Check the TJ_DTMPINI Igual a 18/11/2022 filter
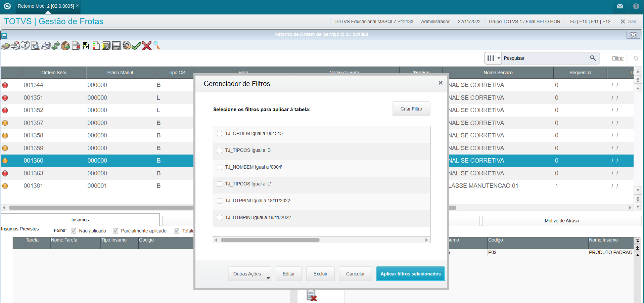Screen dimensions: 644x303 pyautogui.click(x=220, y=218)
